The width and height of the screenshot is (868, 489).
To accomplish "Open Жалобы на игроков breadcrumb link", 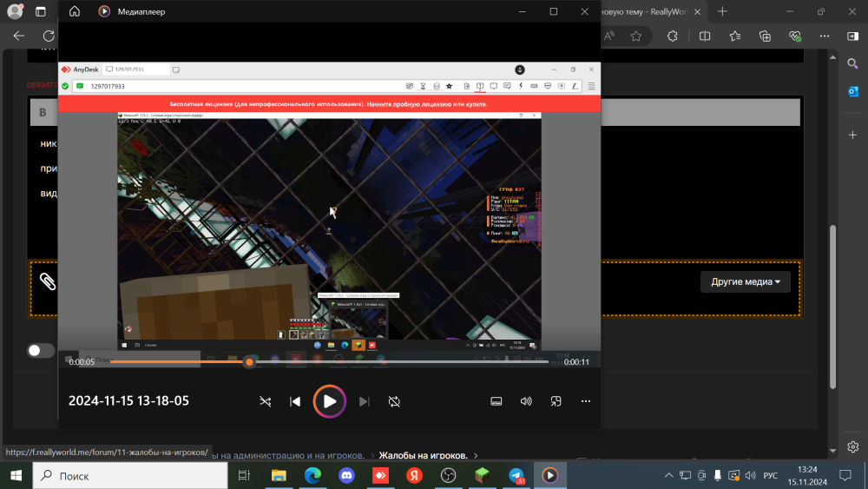I will [x=423, y=455].
